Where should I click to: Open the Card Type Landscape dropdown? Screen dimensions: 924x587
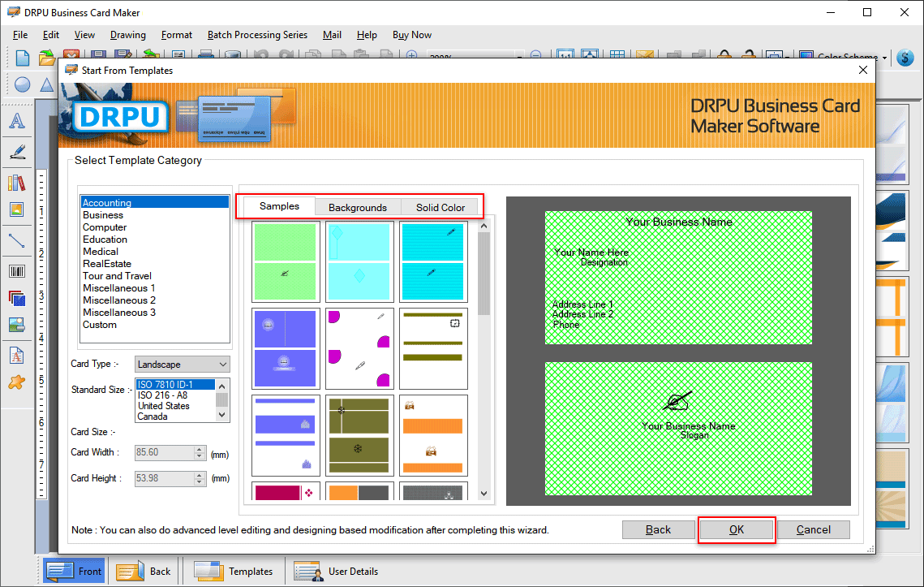click(x=182, y=365)
